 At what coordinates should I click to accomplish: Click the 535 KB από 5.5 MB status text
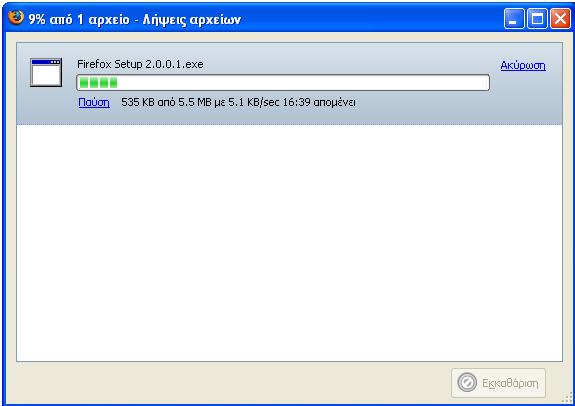pos(166,102)
